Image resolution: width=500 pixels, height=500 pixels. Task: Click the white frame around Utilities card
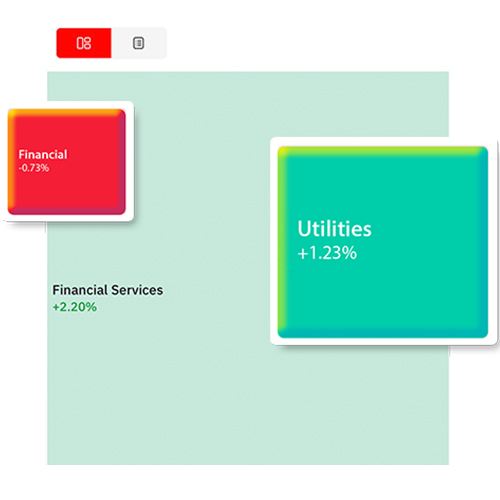(x=383, y=141)
